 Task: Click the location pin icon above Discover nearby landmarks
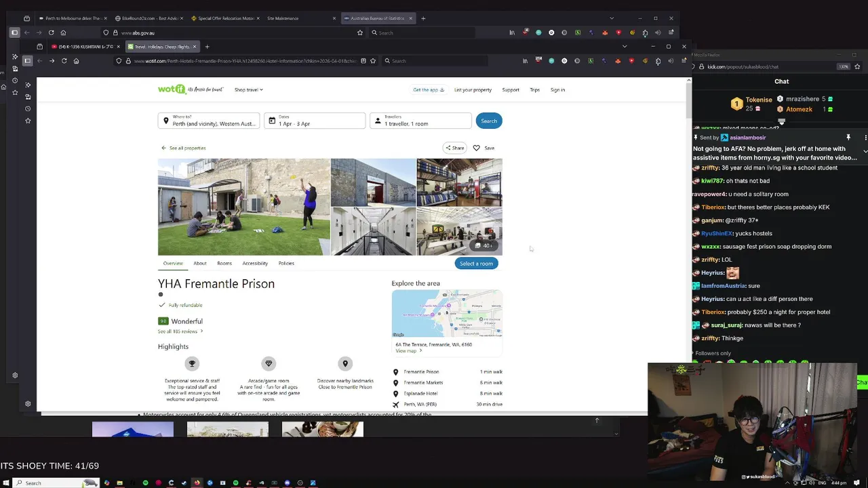[x=345, y=364]
